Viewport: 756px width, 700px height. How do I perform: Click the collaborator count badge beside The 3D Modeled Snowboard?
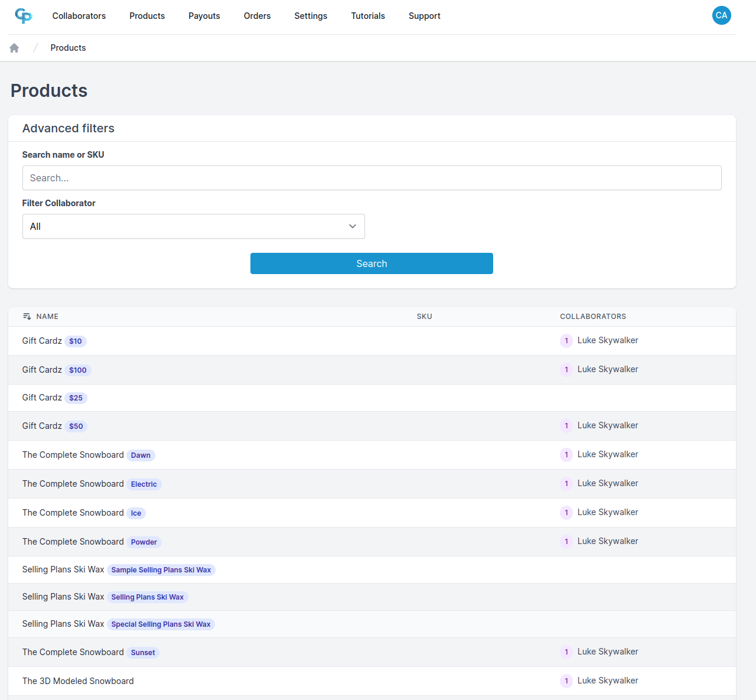(x=566, y=681)
